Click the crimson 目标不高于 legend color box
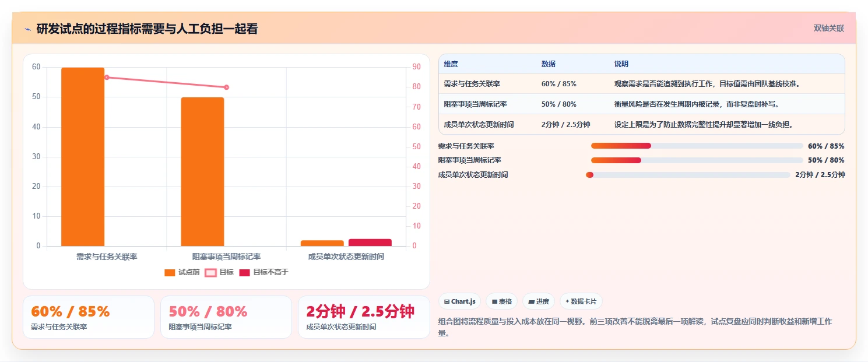This screenshot has width=868, height=362. pos(244,272)
